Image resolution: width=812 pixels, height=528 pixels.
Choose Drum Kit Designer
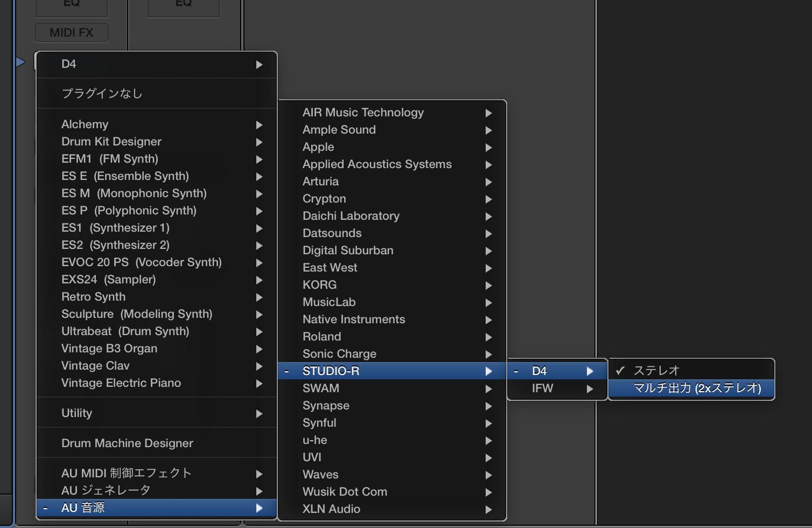157,142
